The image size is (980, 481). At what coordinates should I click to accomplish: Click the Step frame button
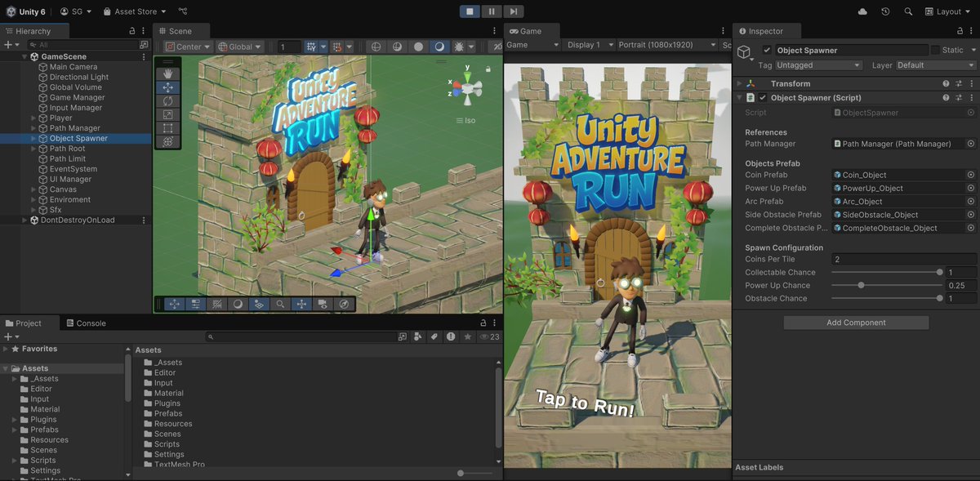[513, 11]
